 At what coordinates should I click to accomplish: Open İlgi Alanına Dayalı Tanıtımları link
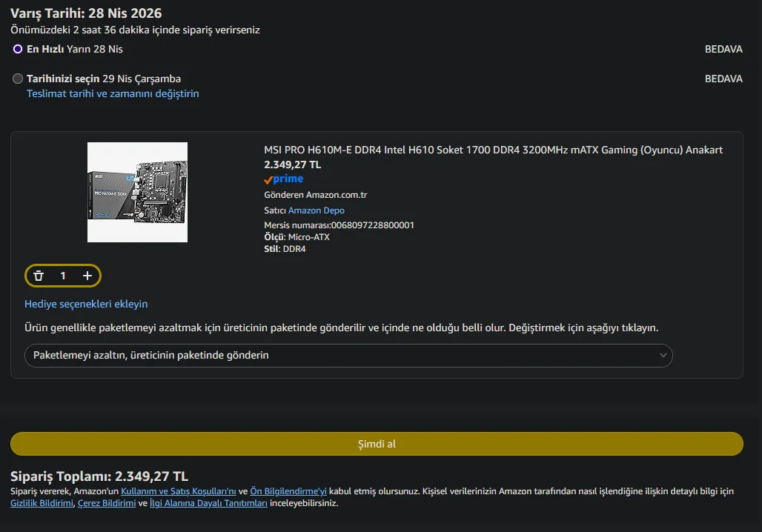point(208,503)
